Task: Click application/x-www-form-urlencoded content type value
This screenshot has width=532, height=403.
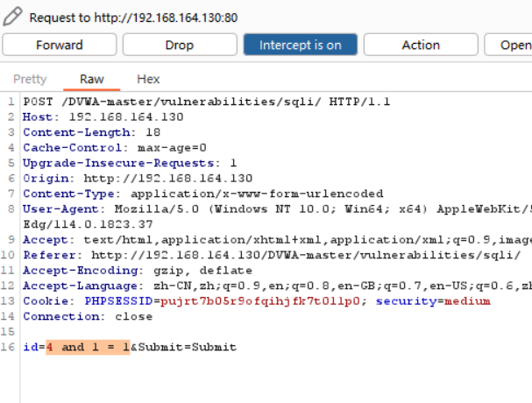Action: click(257, 194)
